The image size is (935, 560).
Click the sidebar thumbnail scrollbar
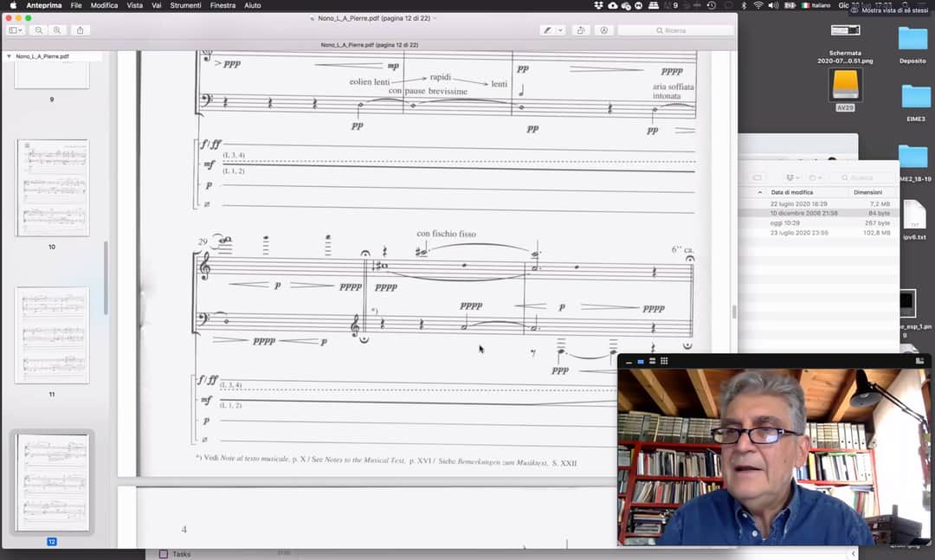[106, 278]
